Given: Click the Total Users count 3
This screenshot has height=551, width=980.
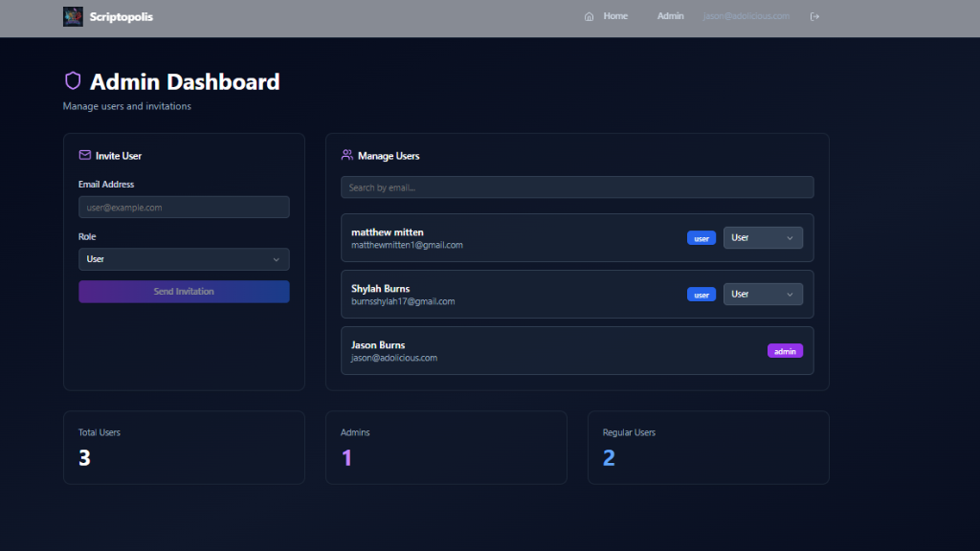Looking at the screenshot, I should click(x=84, y=458).
